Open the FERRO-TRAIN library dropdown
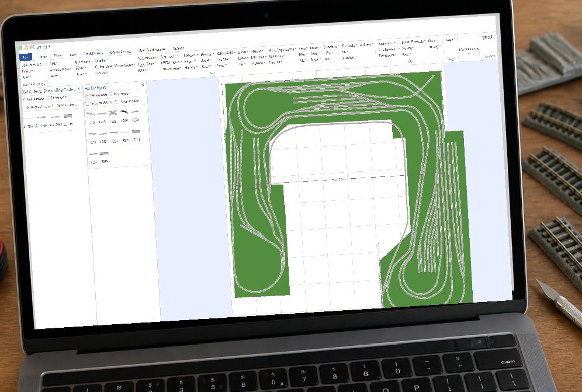 point(171,63)
